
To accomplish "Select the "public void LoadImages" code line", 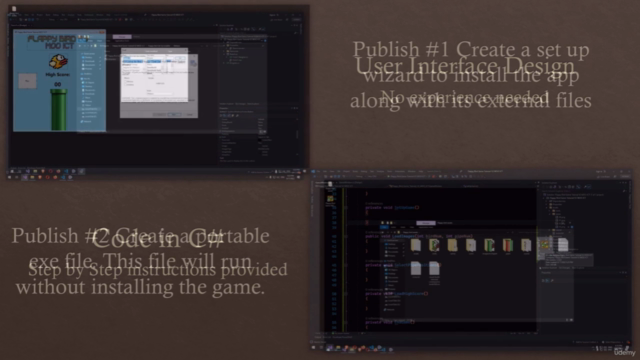I will coord(419,236).
